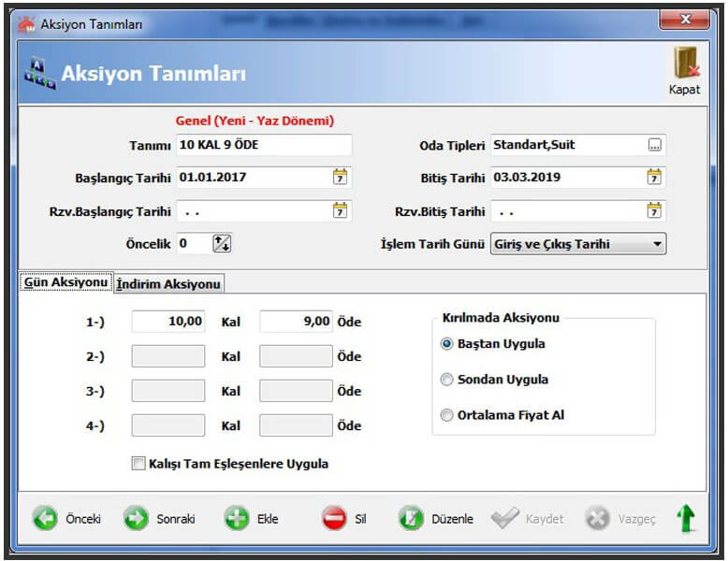Screen dimensions: 728x561
Task: Click row 4 Kal field
Action: (168, 425)
